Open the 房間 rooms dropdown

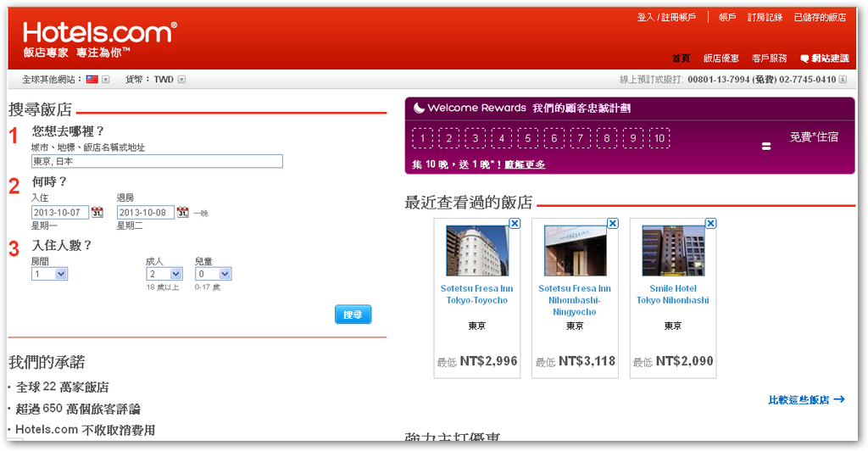point(50,274)
